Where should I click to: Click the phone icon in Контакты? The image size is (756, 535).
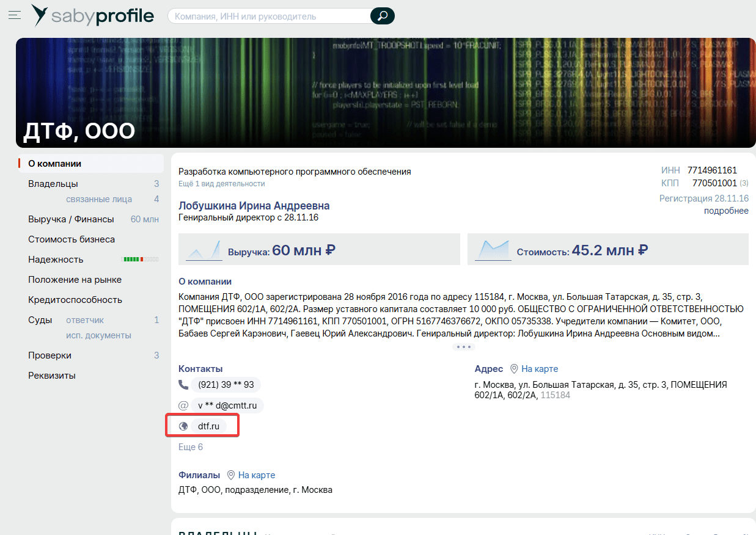(183, 385)
